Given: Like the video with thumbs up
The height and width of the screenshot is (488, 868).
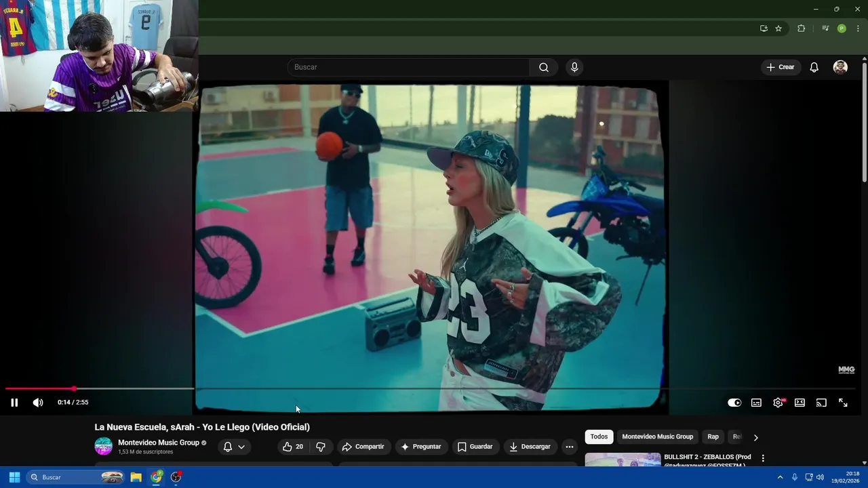Looking at the screenshot, I should [293, 447].
